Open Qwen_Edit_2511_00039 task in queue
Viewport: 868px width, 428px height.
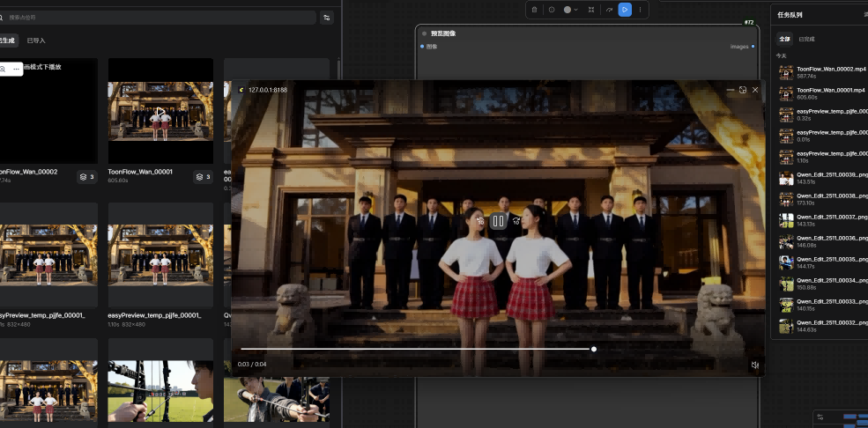(x=822, y=178)
